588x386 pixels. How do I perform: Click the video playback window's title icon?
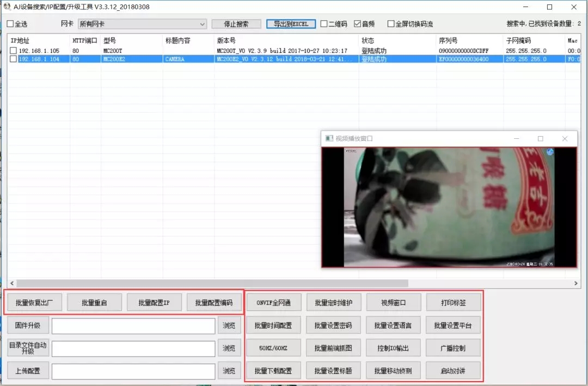click(x=328, y=138)
